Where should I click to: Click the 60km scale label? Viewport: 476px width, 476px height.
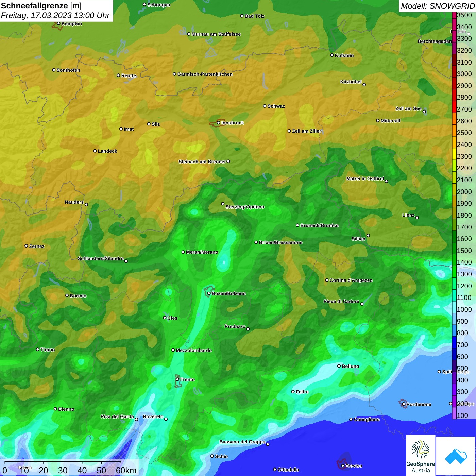126,471
